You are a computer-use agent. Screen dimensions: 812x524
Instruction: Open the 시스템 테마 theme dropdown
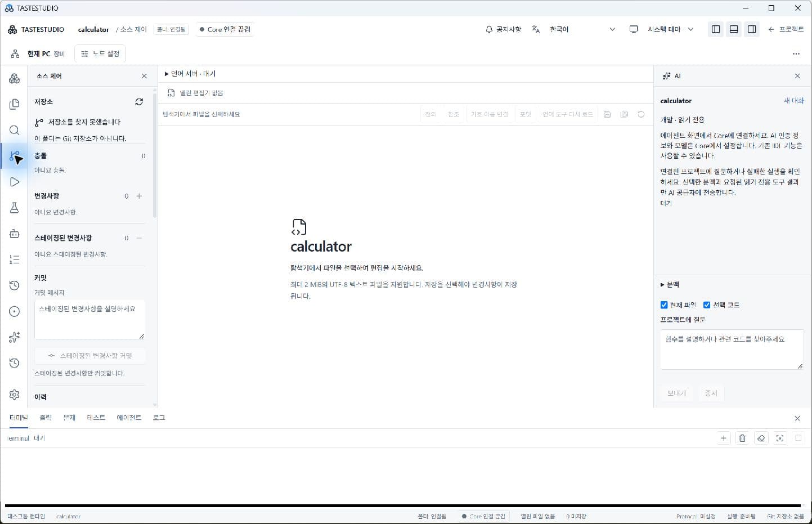(x=670, y=29)
